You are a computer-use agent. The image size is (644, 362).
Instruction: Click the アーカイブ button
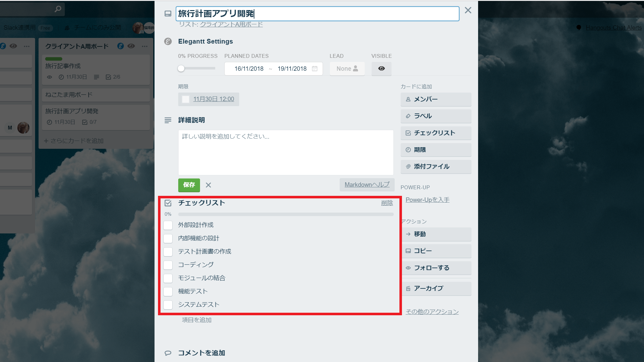tap(436, 288)
